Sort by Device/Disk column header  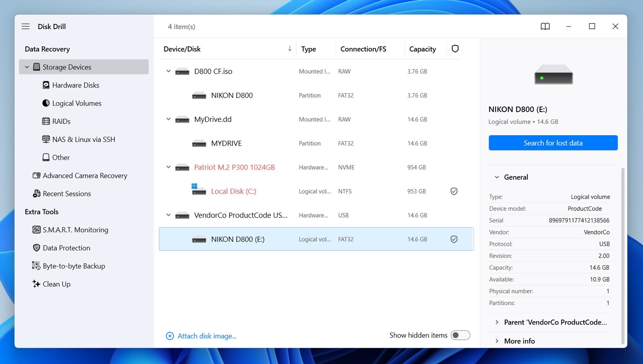[182, 49]
